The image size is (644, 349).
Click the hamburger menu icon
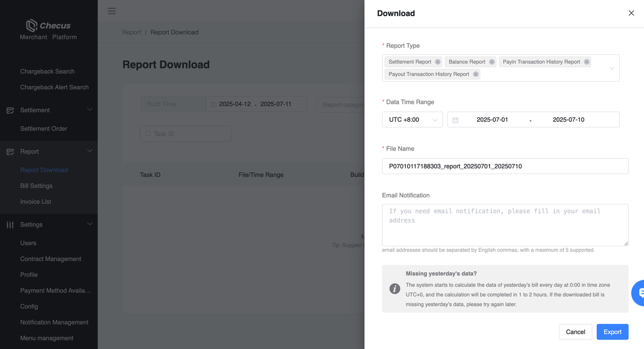(x=112, y=11)
